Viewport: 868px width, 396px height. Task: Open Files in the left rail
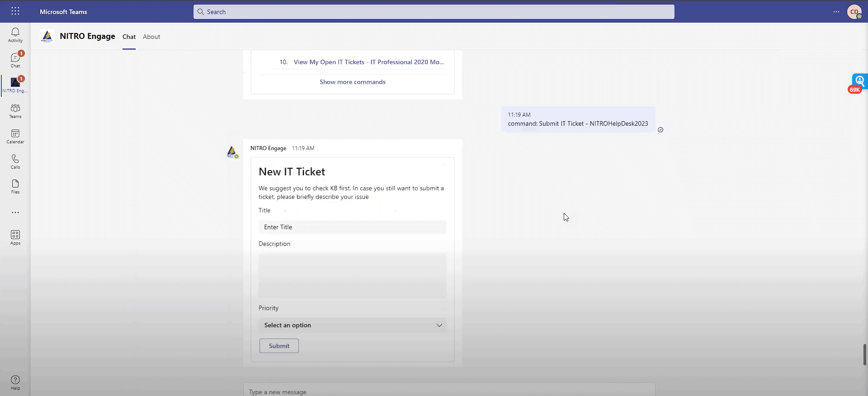click(15, 186)
